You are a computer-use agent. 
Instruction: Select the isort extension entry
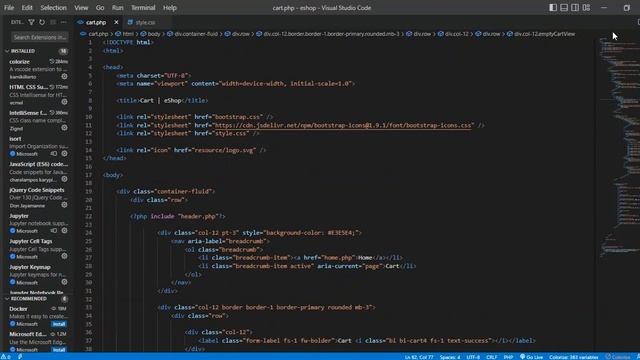(x=39, y=146)
